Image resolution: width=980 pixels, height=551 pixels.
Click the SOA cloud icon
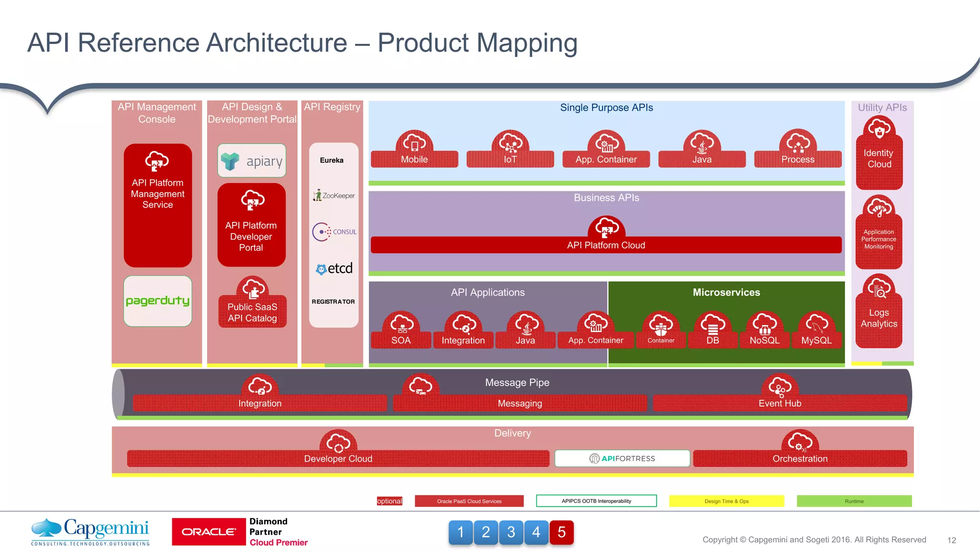click(x=401, y=325)
